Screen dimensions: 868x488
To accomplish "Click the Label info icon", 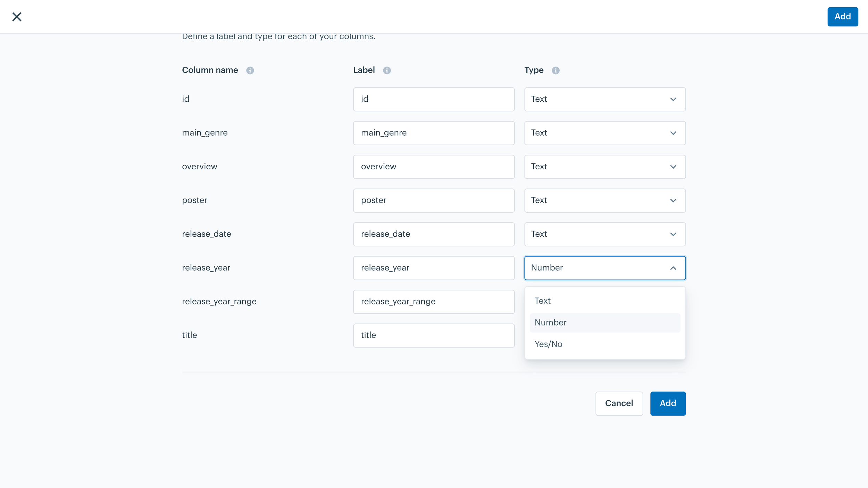I will click(387, 70).
